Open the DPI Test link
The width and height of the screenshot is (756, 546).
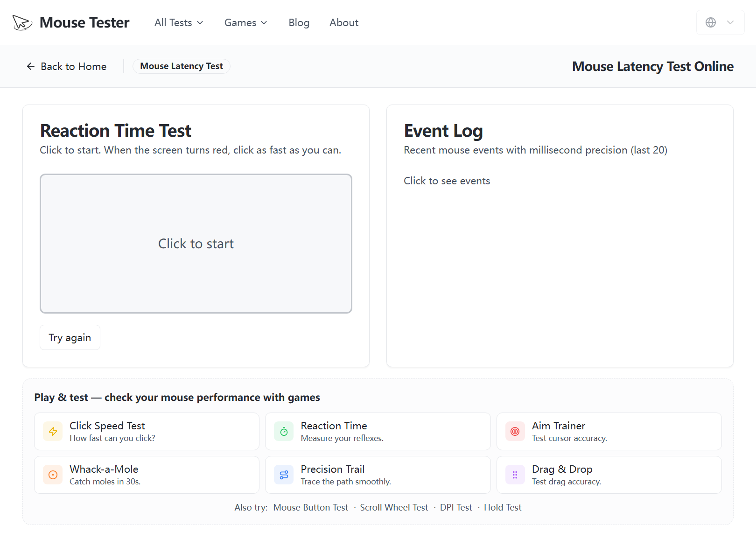tap(456, 507)
